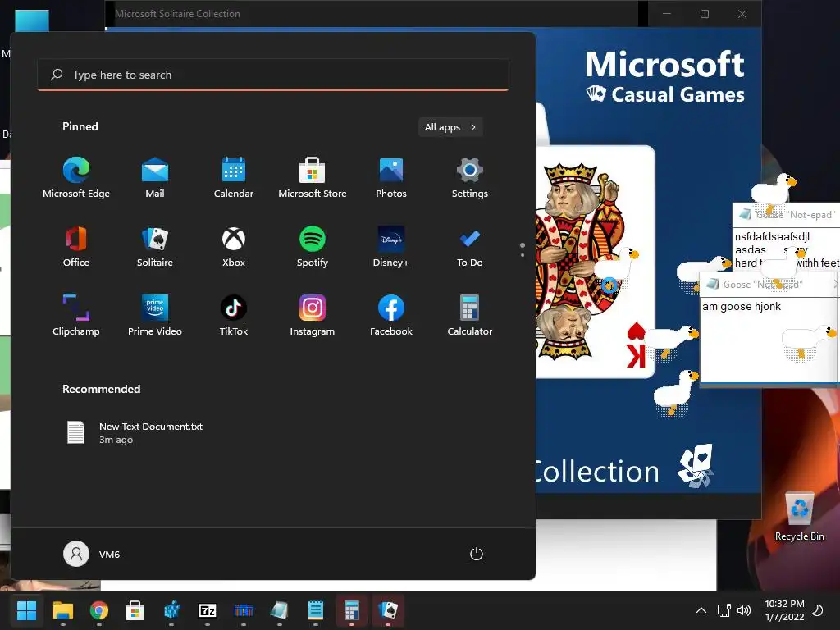Open the VM6 user account menu
Image resolution: width=840 pixels, height=630 pixels.
tap(92, 554)
